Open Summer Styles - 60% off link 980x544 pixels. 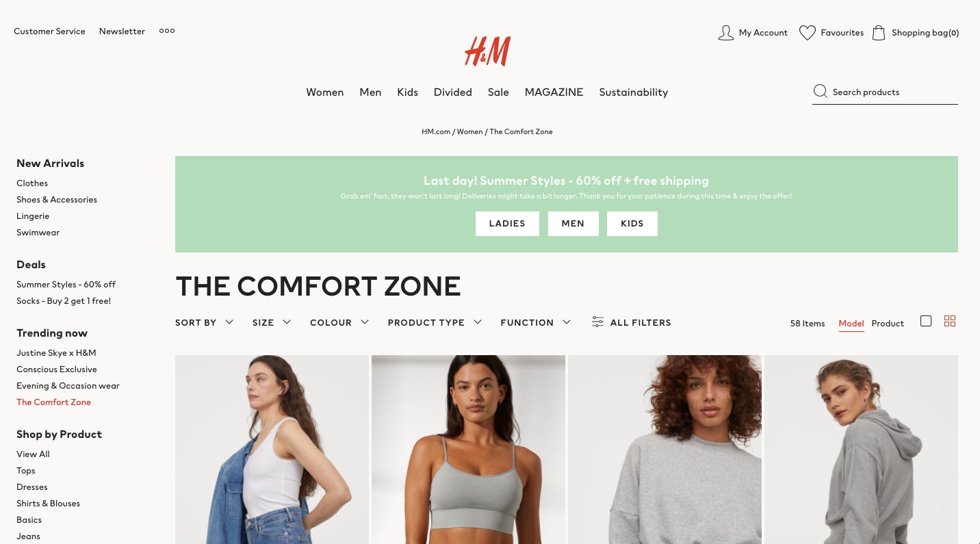pos(66,285)
